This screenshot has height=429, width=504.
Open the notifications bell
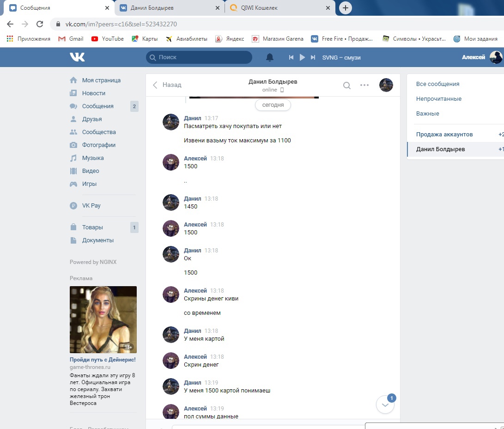(x=270, y=57)
